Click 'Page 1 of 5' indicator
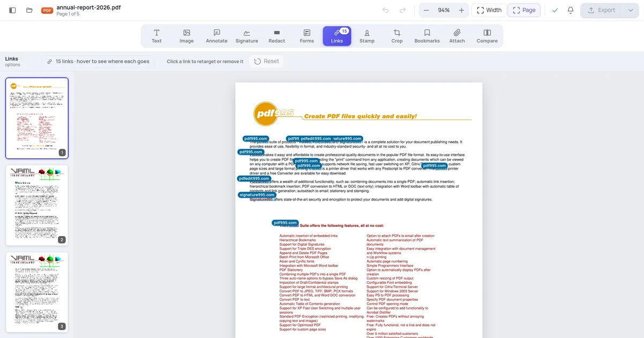Image resolution: width=644 pixels, height=338 pixels. pos(68,14)
